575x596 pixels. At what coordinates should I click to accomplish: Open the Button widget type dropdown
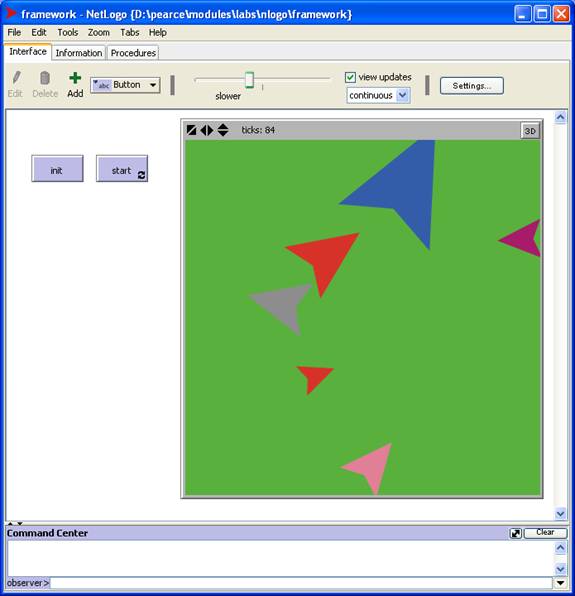[x=125, y=85]
